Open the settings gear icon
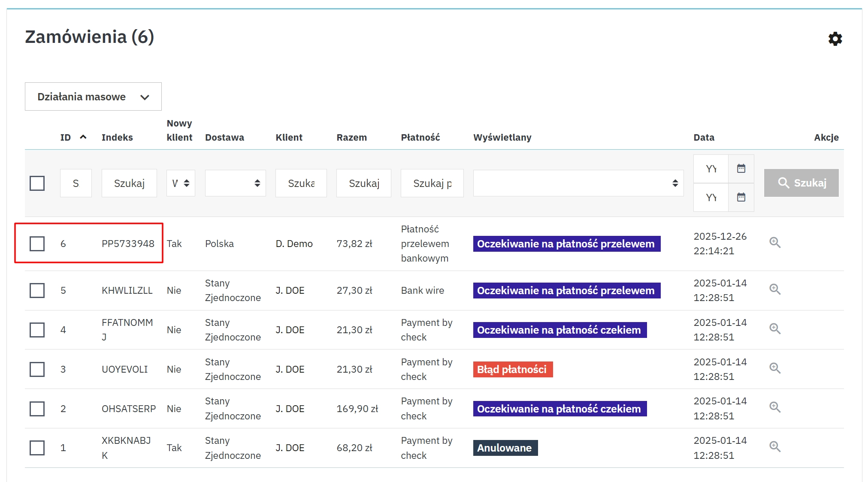The height and width of the screenshot is (482, 868). (x=835, y=39)
